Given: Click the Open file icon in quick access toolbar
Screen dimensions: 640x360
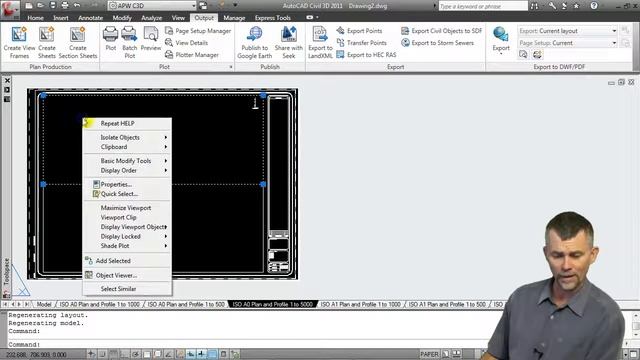Looking at the screenshot, I should [40, 5].
